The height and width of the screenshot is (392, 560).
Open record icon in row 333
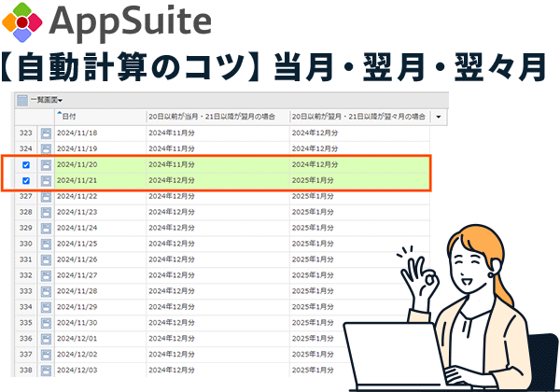click(x=46, y=291)
